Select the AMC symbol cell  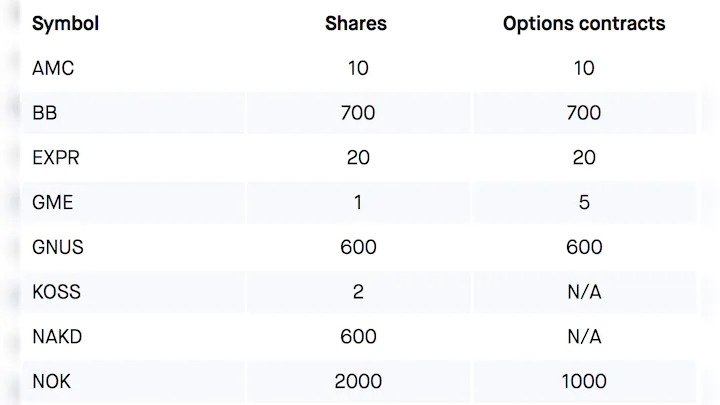click(53, 68)
